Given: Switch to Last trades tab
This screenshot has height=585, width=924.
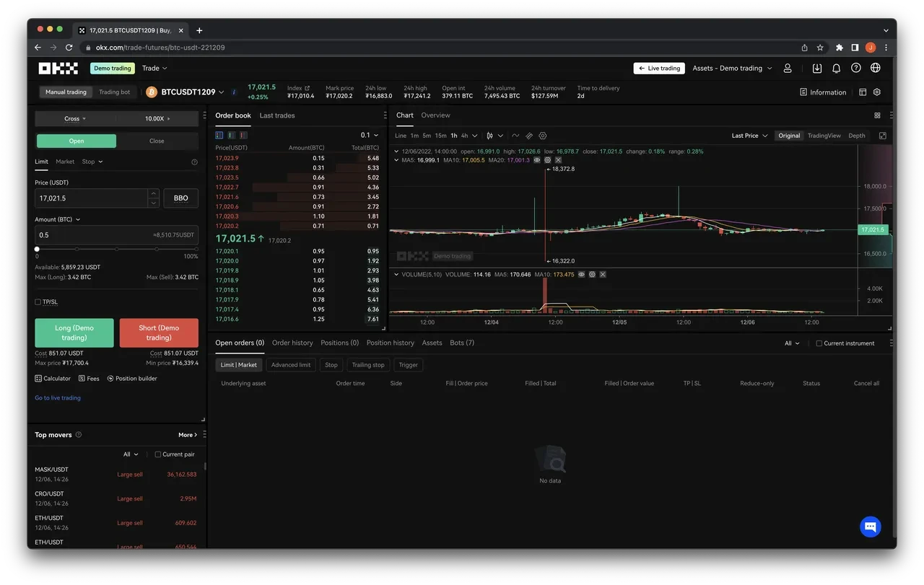Looking at the screenshot, I should pos(277,115).
